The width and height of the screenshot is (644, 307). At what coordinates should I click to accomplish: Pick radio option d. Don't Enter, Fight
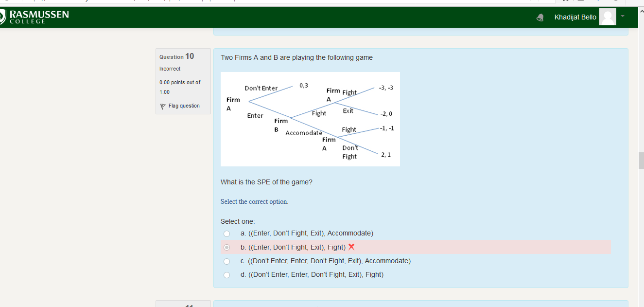226,275
